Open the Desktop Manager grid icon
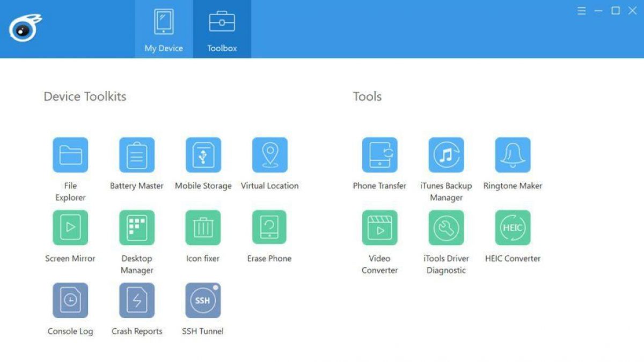The height and width of the screenshot is (362, 644). (137, 227)
